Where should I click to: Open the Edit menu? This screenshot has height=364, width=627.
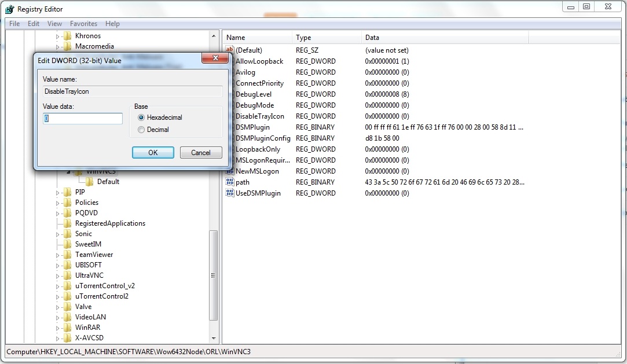click(x=34, y=24)
